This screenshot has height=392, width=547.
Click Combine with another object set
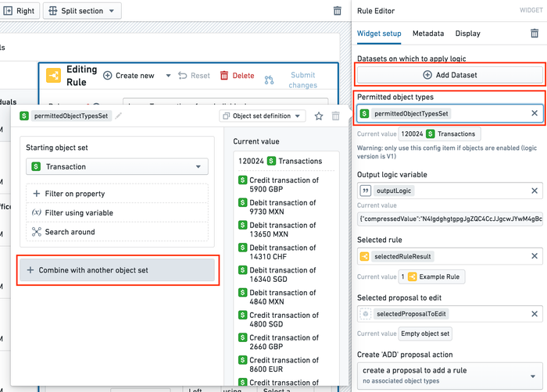click(117, 270)
